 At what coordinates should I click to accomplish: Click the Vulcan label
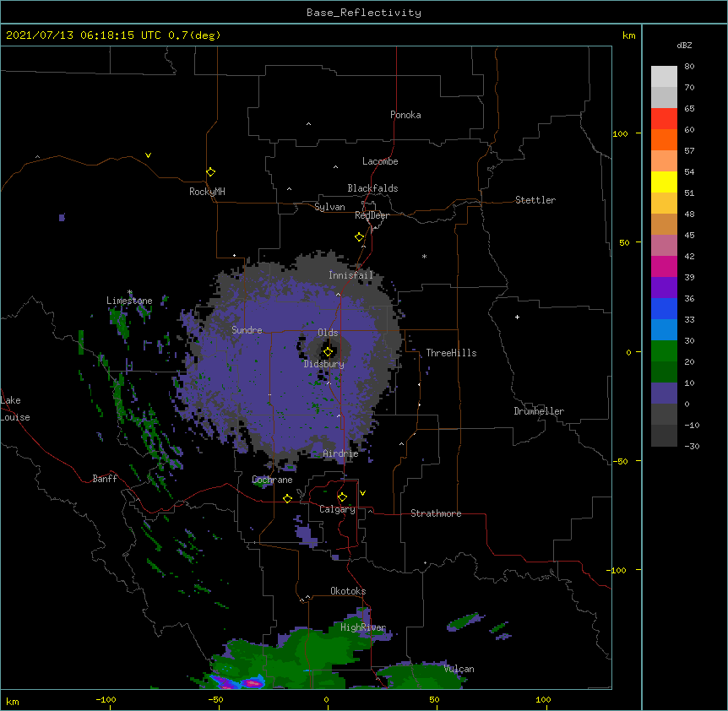(459, 669)
